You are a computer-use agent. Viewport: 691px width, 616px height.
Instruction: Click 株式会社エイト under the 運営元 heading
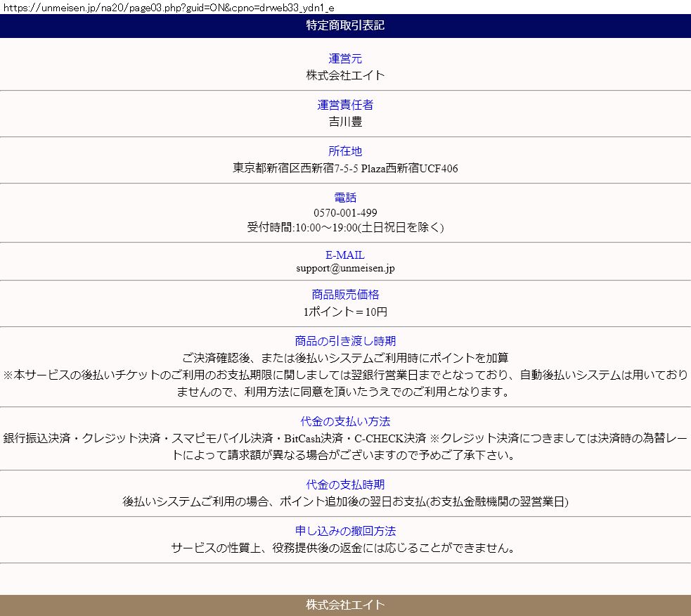(345, 75)
